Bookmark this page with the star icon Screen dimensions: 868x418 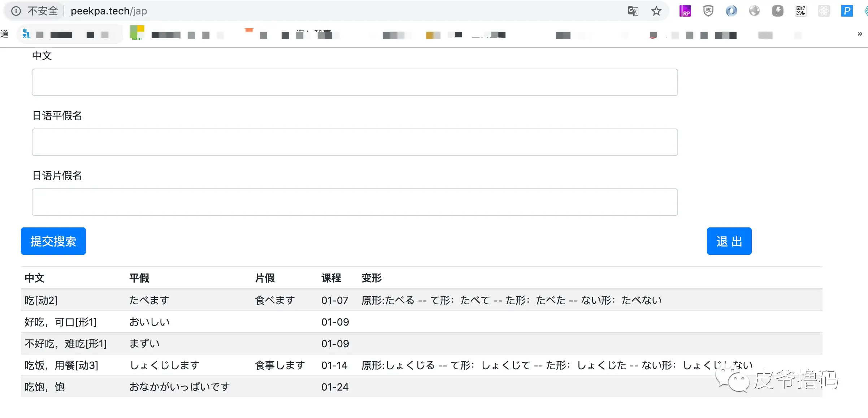pyautogui.click(x=656, y=11)
